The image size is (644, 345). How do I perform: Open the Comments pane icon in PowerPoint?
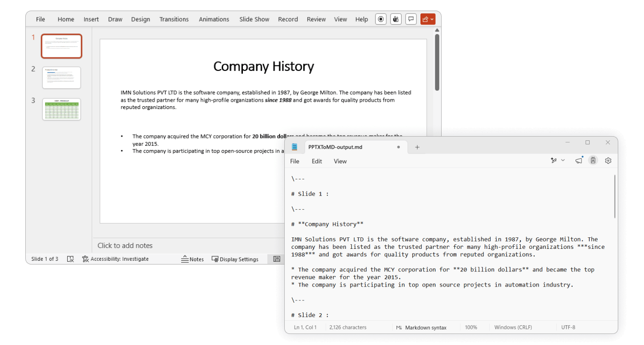[411, 19]
